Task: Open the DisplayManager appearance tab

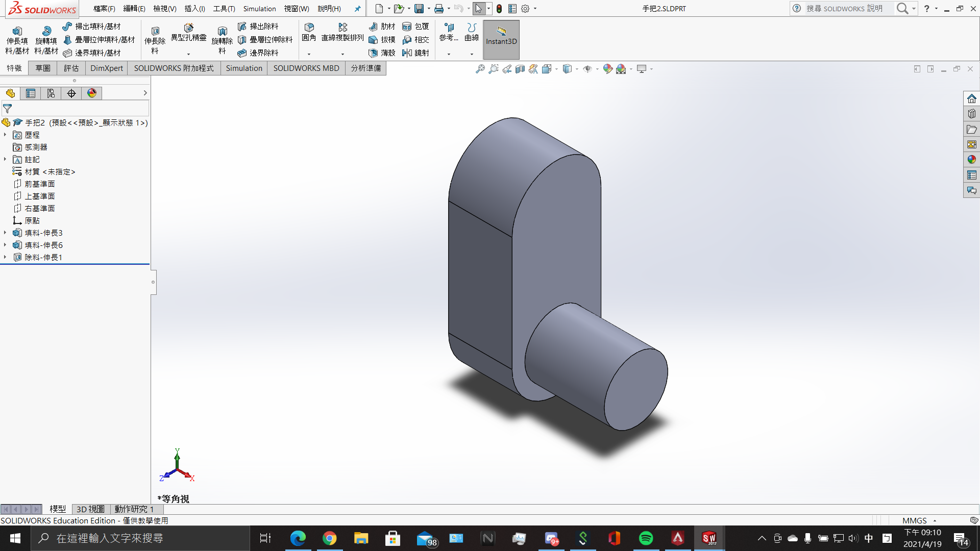Action: click(92, 93)
